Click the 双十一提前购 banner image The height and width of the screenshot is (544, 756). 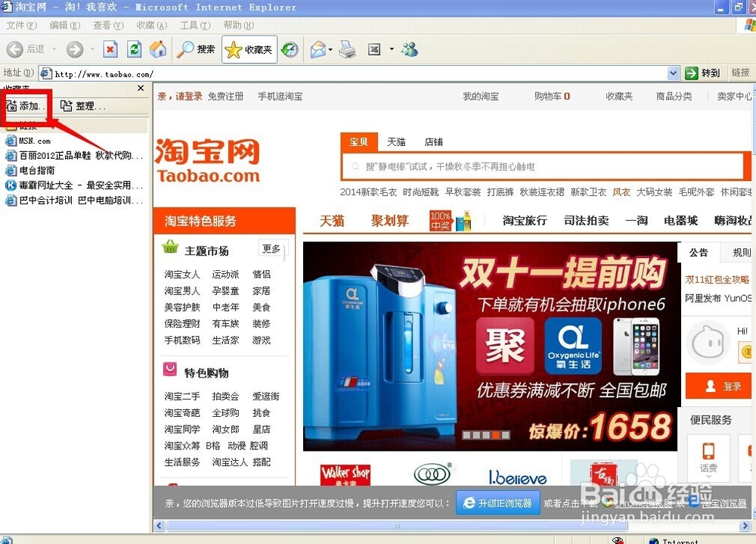pyautogui.click(x=490, y=346)
